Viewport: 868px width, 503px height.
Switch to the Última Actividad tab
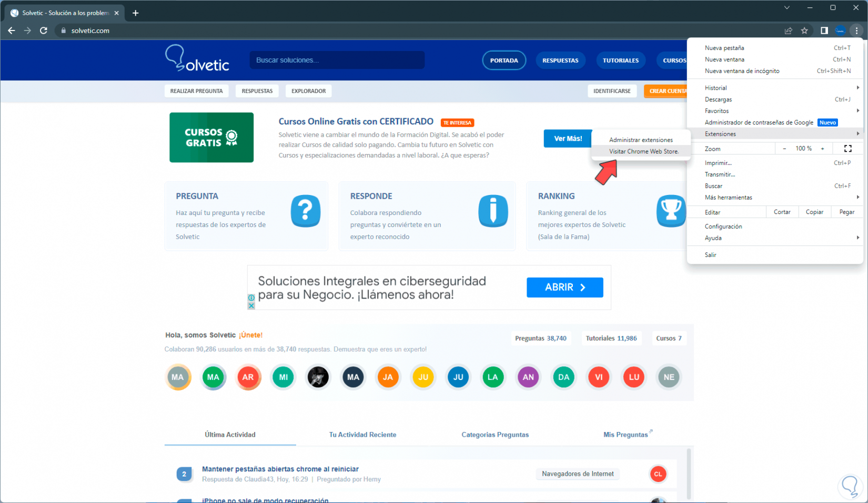[x=230, y=435]
